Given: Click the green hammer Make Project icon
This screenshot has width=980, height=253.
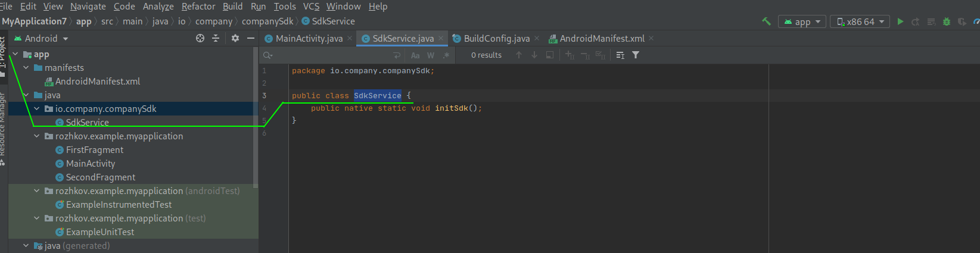Looking at the screenshot, I should pos(766,21).
